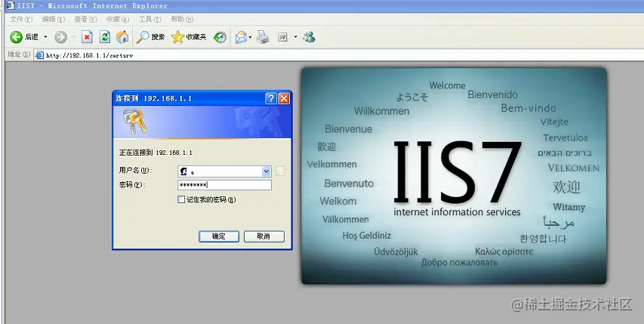Image resolution: width=644 pixels, height=324 pixels.
Task: Open the 帮助(H) menu
Action: pos(182,20)
